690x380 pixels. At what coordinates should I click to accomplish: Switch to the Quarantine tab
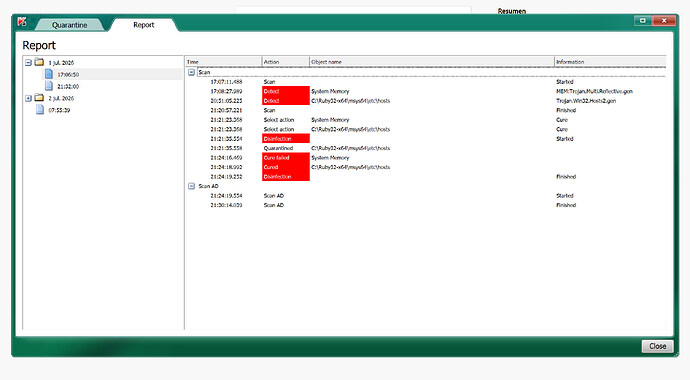click(70, 25)
